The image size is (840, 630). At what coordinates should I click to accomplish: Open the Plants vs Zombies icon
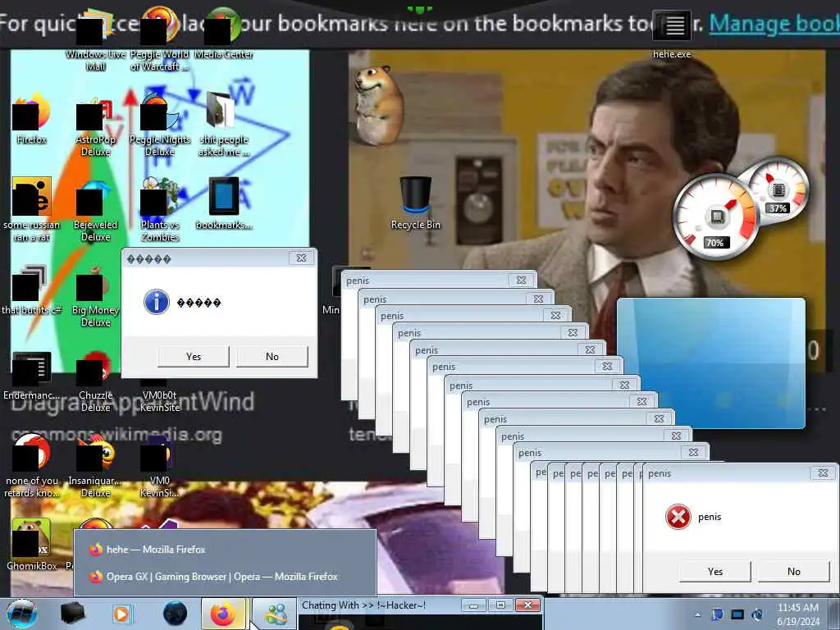(x=160, y=210)
